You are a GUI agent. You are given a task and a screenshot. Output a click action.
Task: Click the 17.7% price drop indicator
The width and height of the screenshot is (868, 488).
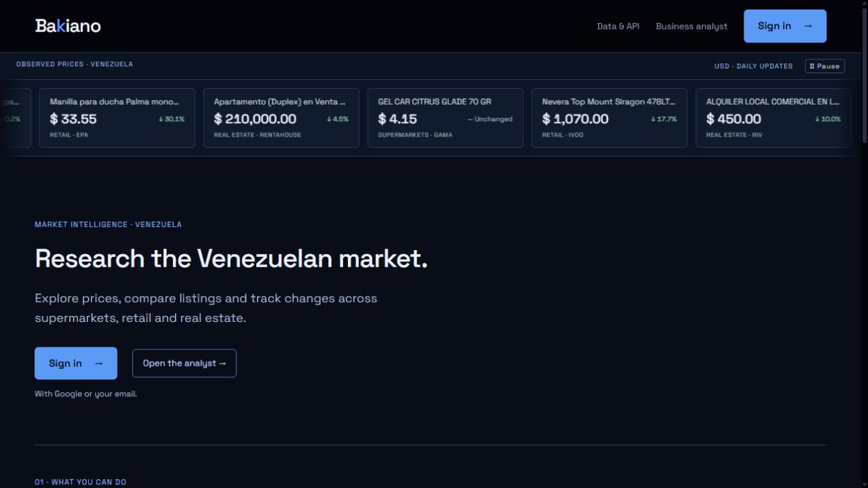tap(664, 119)
